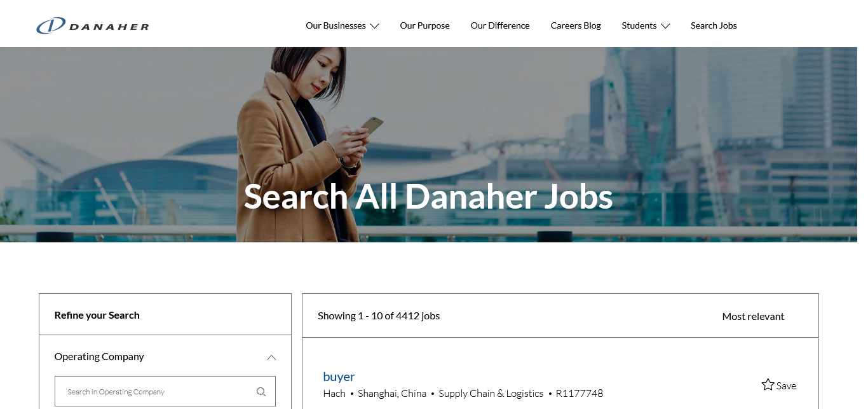The height and width of the screenshot is (409, 868).
Task: Select Search Jobs in the navigation
Action: click(714, 26)
